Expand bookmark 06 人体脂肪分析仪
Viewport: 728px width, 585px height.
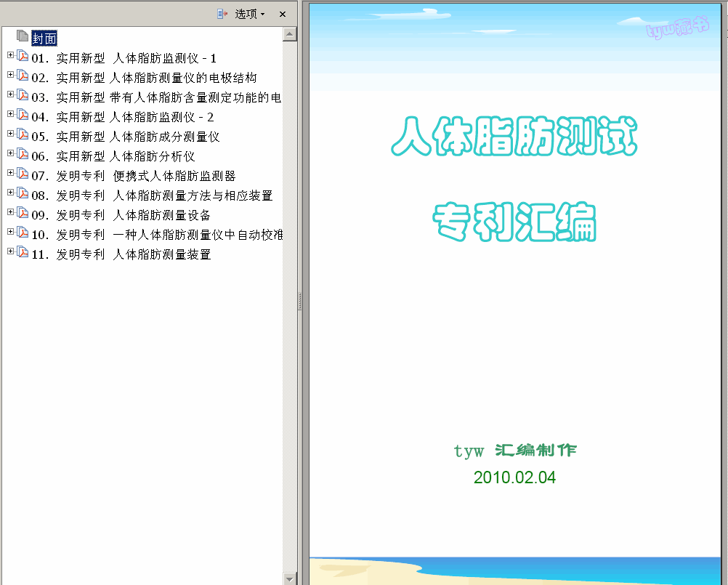10,153
